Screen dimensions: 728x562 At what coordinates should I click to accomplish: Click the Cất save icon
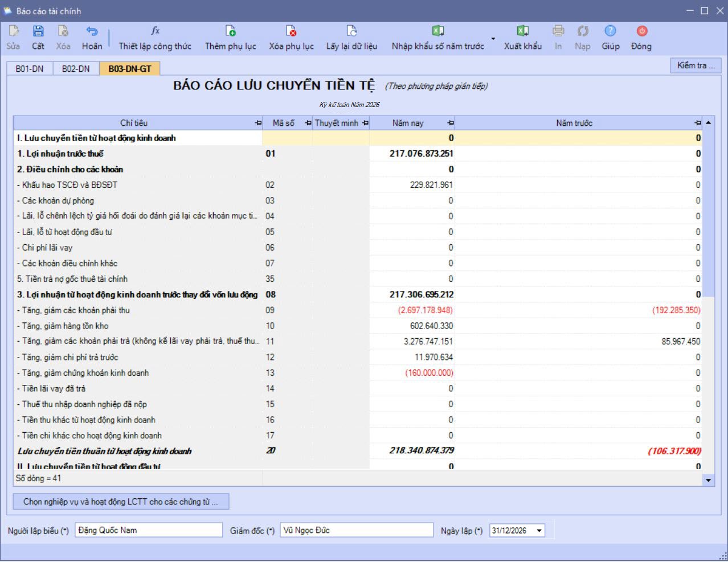(38, 32)
